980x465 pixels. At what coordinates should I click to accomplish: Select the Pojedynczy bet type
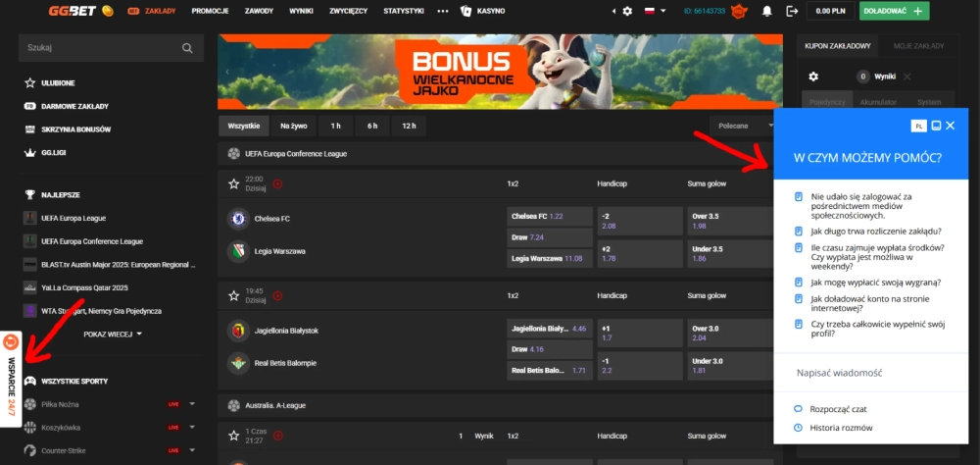[x=827, y=101]
